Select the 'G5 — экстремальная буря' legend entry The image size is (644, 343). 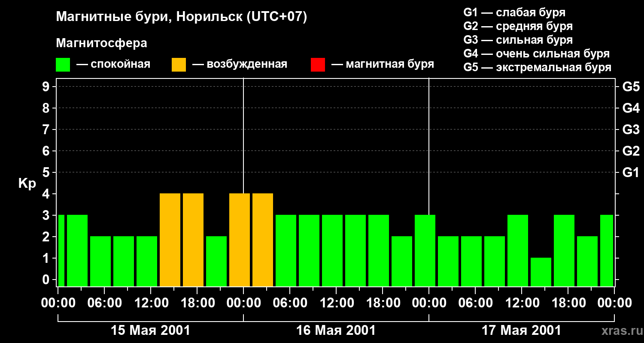point(537,67)
